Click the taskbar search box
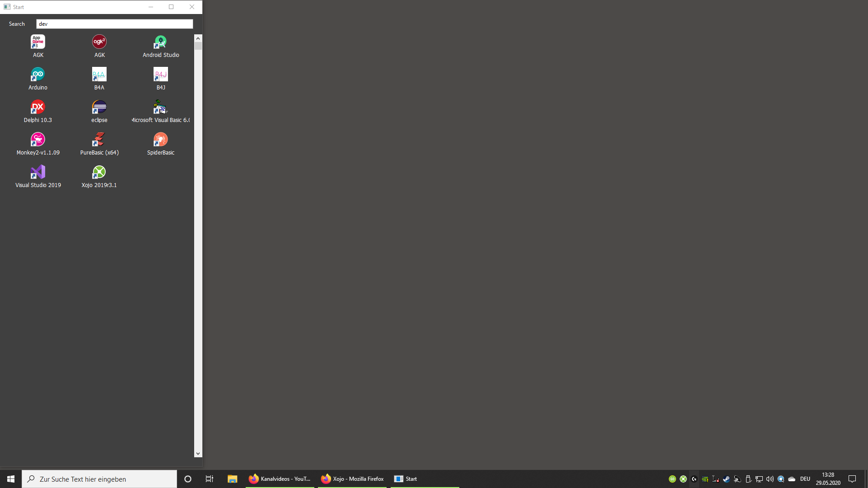This screenshot has height=488, width=868. click(x=99, y=479)
